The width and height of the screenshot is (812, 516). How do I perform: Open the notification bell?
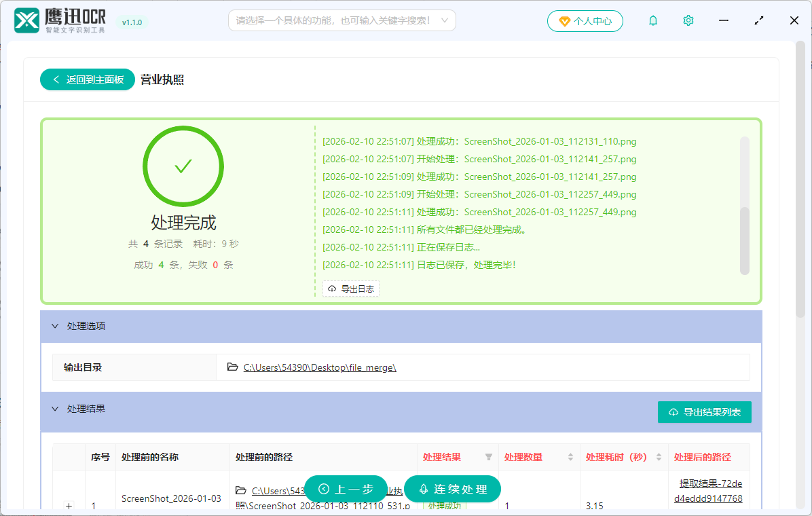coord(652,20)
